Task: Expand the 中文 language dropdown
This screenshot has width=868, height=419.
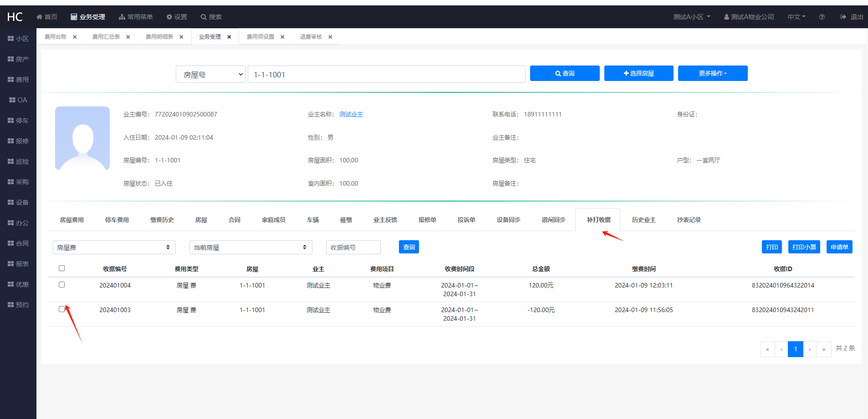Action: tap(797, 17)
